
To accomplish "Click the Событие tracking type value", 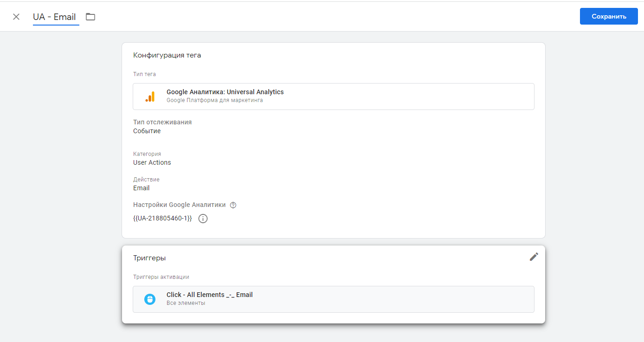I will click(147, 131).
